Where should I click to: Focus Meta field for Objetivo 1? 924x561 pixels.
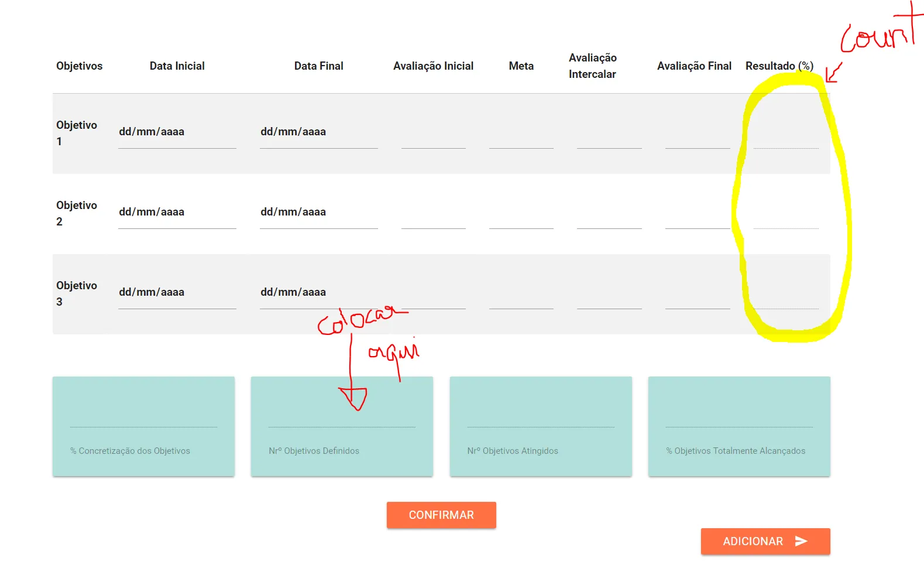521,132
